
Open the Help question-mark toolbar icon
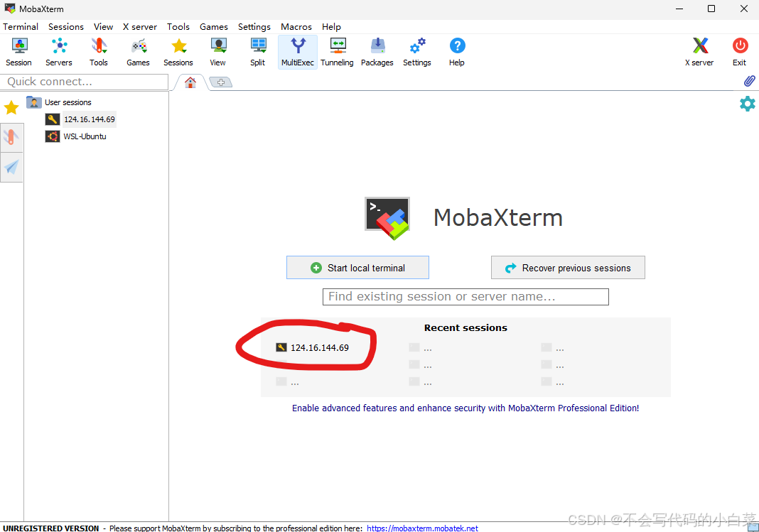pyautogui.click(x=456, y=52)
